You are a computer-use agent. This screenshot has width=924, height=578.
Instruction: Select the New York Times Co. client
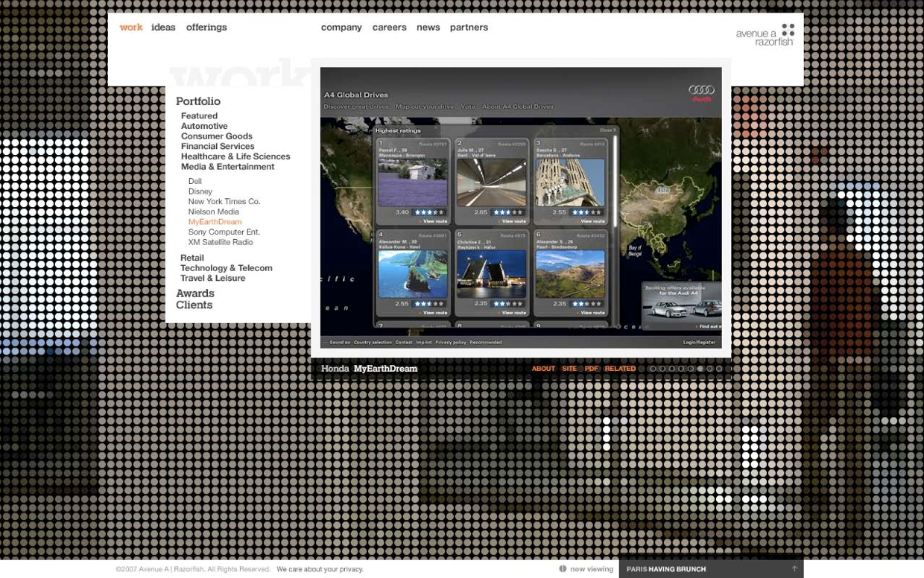224,202
